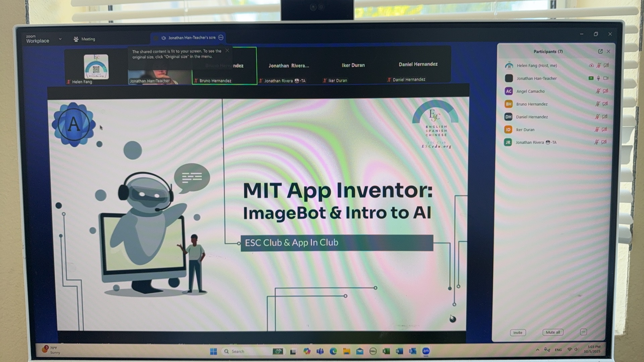Image resolution: width=644 pixels, height=362 pixels.
Task: Click Jonathan Han-Teacher's microphone icon
Action: coord(598,78)
